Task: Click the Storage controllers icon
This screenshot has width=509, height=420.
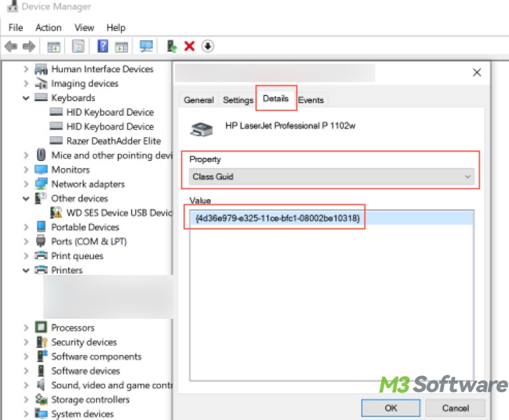Action: pos(41,399)
